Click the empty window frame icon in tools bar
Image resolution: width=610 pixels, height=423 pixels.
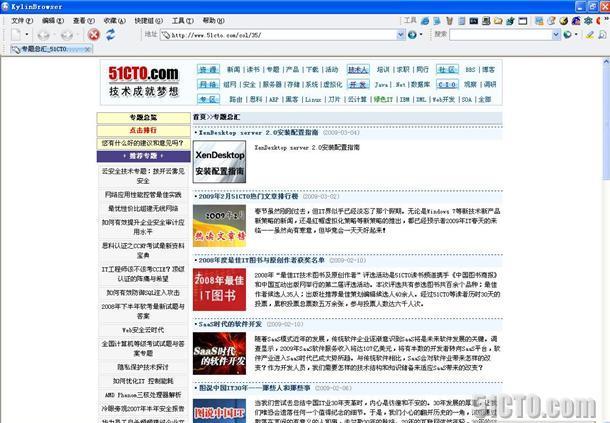point(522,21)
